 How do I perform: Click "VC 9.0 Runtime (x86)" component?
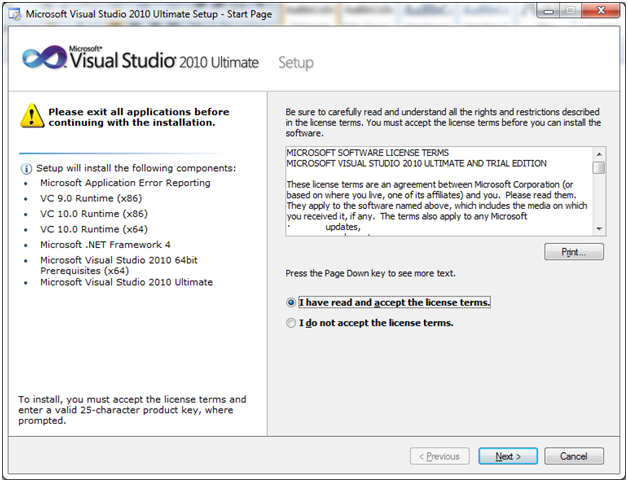(91, 198)
